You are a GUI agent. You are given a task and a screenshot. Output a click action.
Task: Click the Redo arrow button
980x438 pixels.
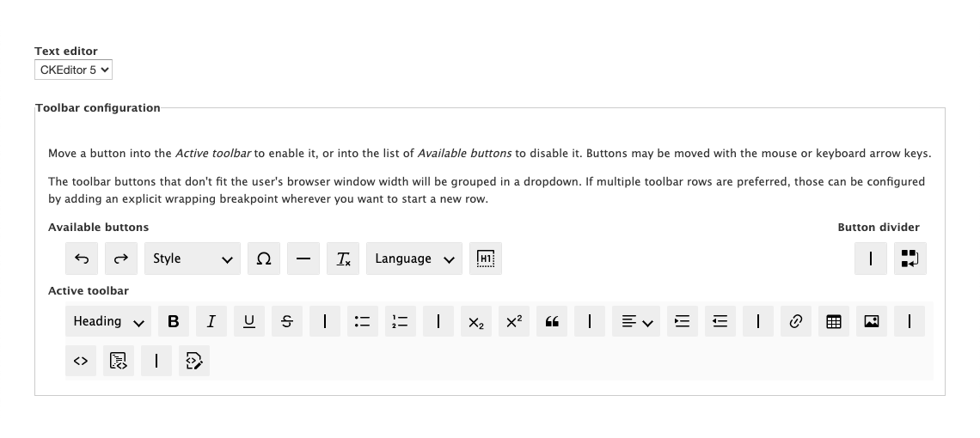(x=121, y=259)
